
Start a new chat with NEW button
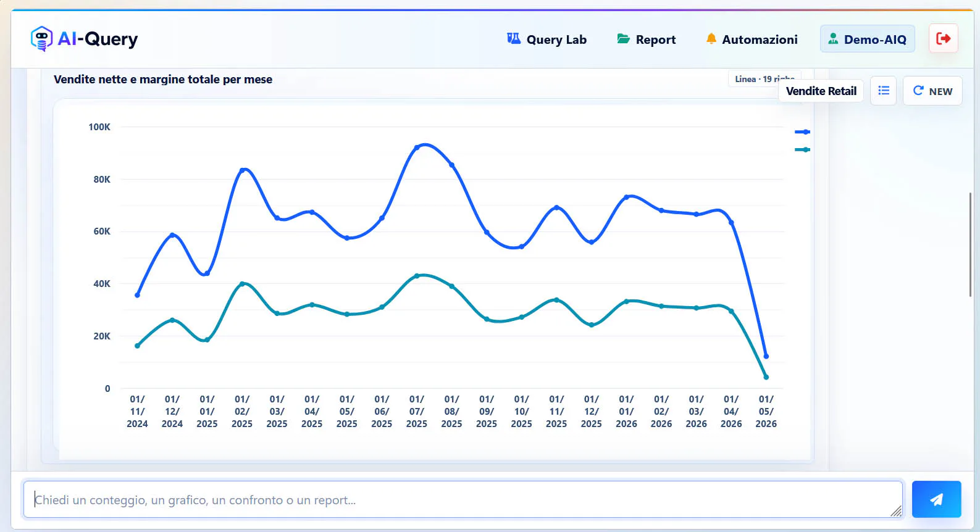point(932,91)
